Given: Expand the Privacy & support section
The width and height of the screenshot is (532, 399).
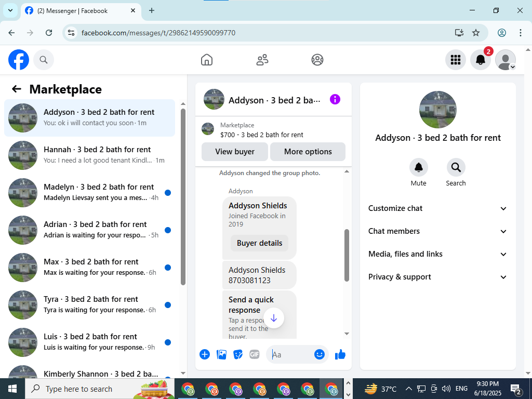Looking at the screenshot, I should click(x=437, y=277).
